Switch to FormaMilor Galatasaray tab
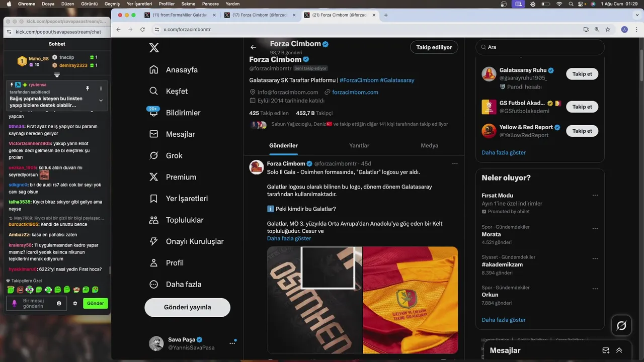Screen dimensions: 644x362 [x=180, y=15]
